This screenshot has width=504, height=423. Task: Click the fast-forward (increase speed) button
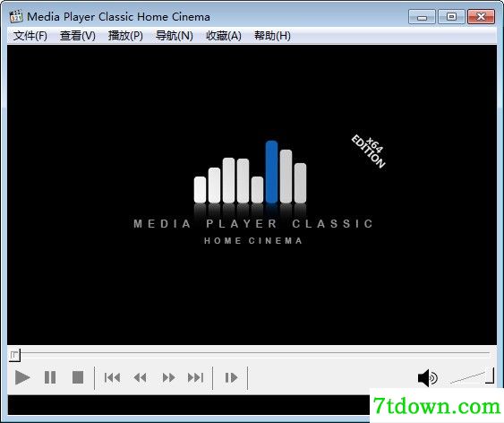point(168,377)
